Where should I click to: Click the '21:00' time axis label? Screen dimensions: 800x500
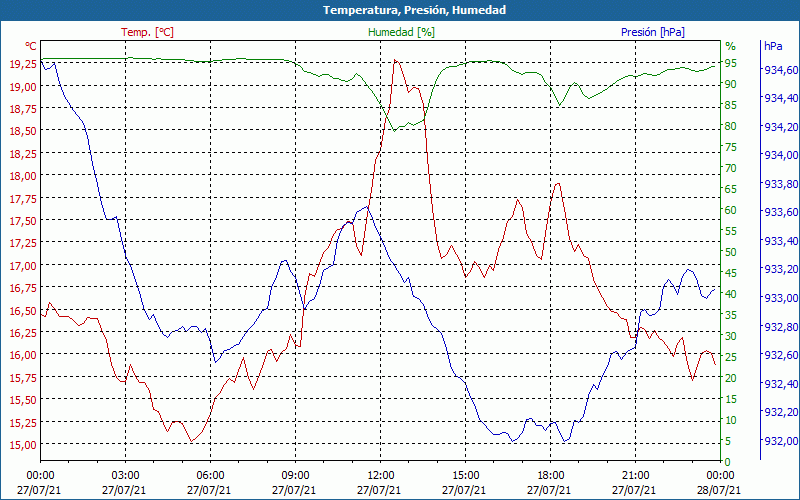pos(635,477)
